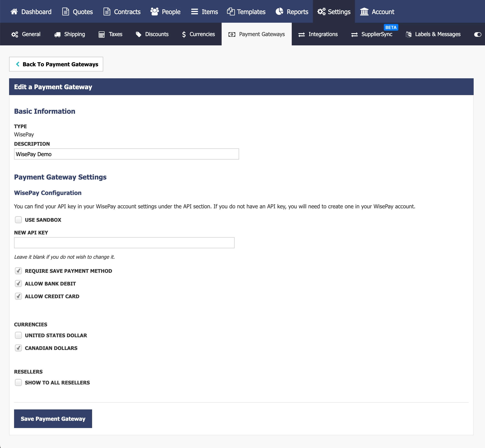Image resolution: width=485 pixels, height=448 pixels.
Task: Click the Taxes calculator icon
Action: pyautogui.click(x=101, y=34)
